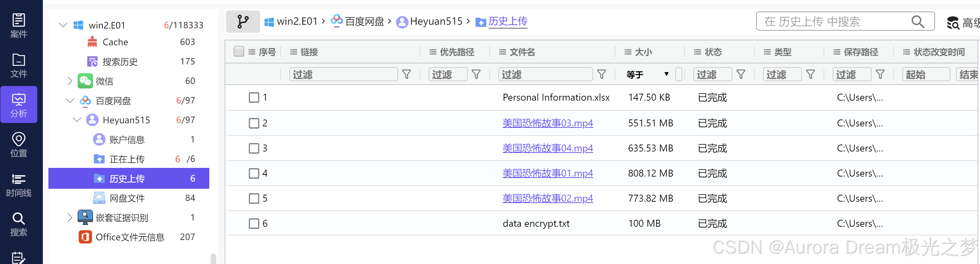Go to win2.E01 in breadcrumb
Screen dimensions: 980x264
291,22
